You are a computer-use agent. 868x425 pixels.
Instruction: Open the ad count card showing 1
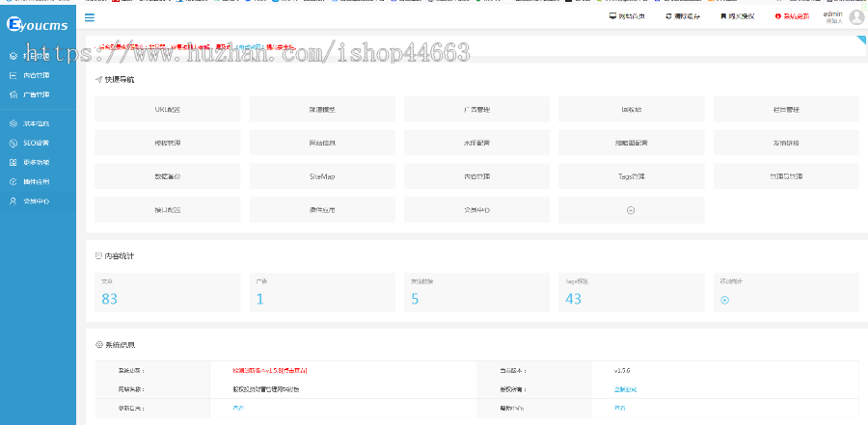pos(322,292)
